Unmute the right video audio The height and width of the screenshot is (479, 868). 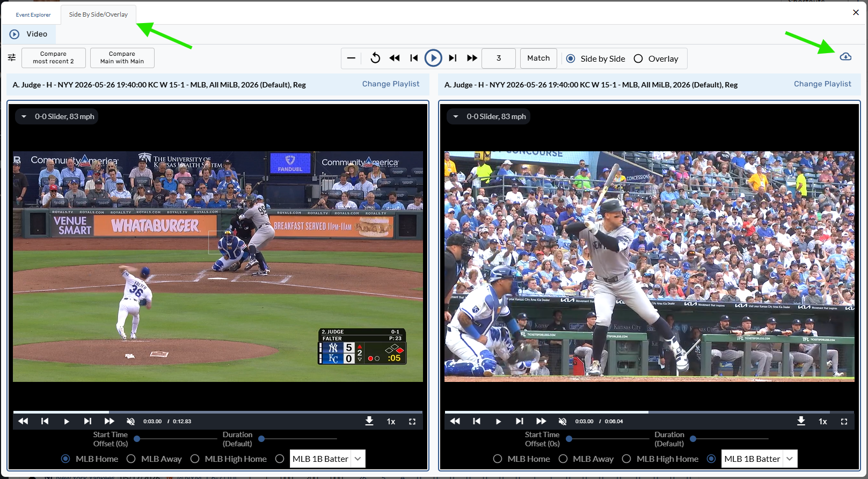pos(562,422)
